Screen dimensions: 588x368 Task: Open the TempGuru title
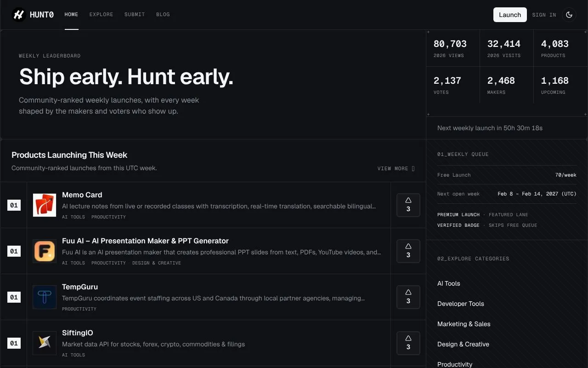tap(80, 287)
